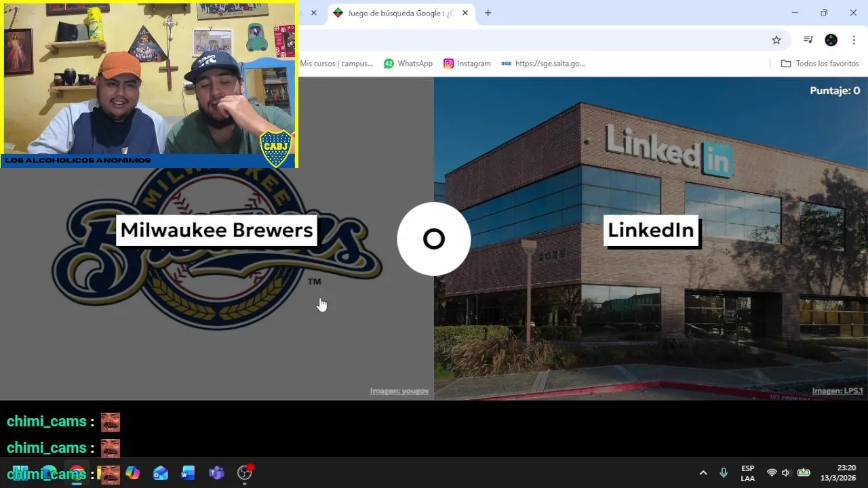The image size is (868, 488).
Task: Open the Imagen: LPS.1 credit link
Action: coord(837,391)
